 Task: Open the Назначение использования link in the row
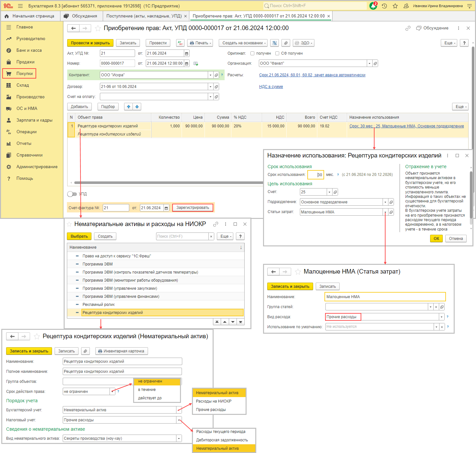(407, 126)
